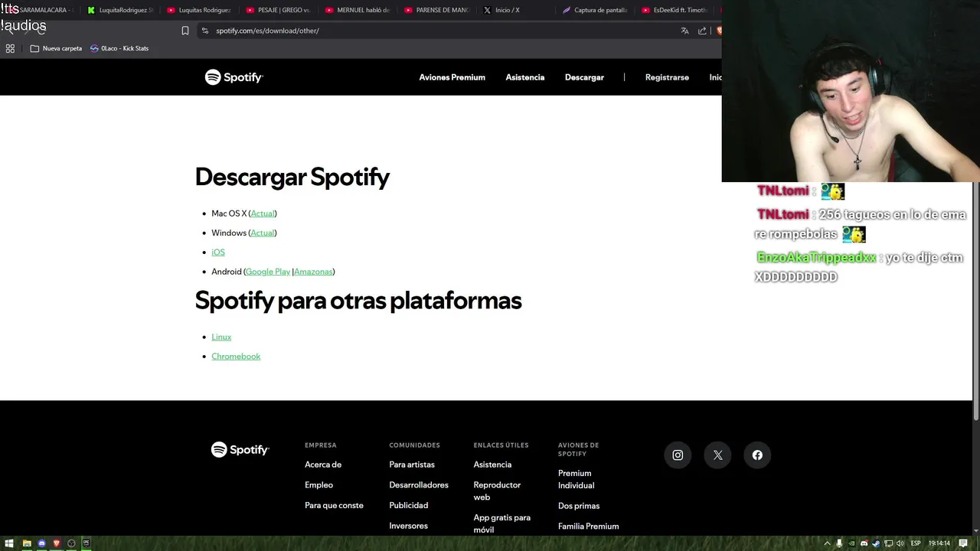Switch to PESAJE | GREGO tab
Image resolution: width=980 pixels, height=551 pixels.
278,10
